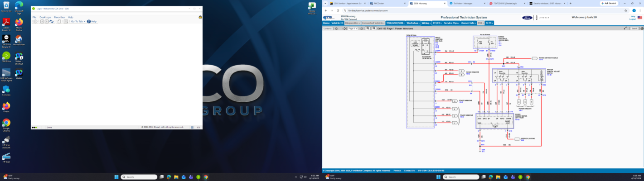Open the Logout link
Screen dimensions: 644x181
[x=633, y=19]
